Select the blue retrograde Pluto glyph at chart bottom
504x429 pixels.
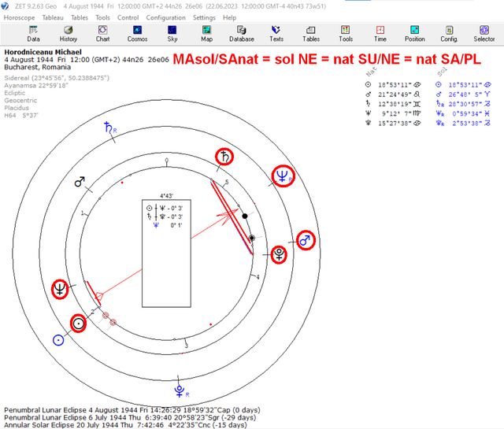tap(182, 391)
